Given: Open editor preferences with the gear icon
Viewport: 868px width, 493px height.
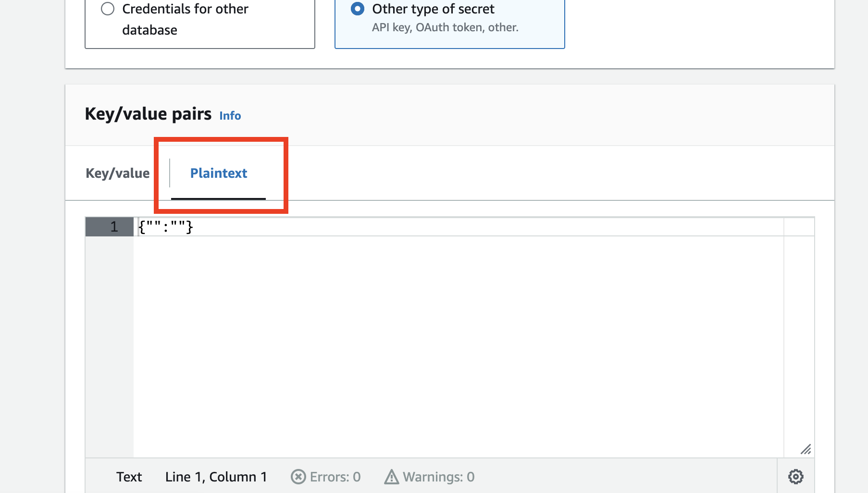Looking at the screenshot, I should [x=796, y=477].
